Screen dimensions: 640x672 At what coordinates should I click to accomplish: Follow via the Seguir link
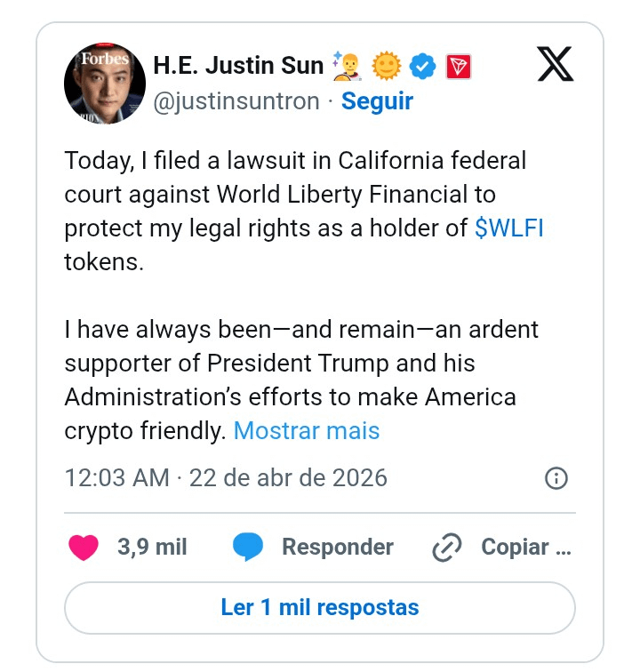pyautogui.click(x=377, y=101)
